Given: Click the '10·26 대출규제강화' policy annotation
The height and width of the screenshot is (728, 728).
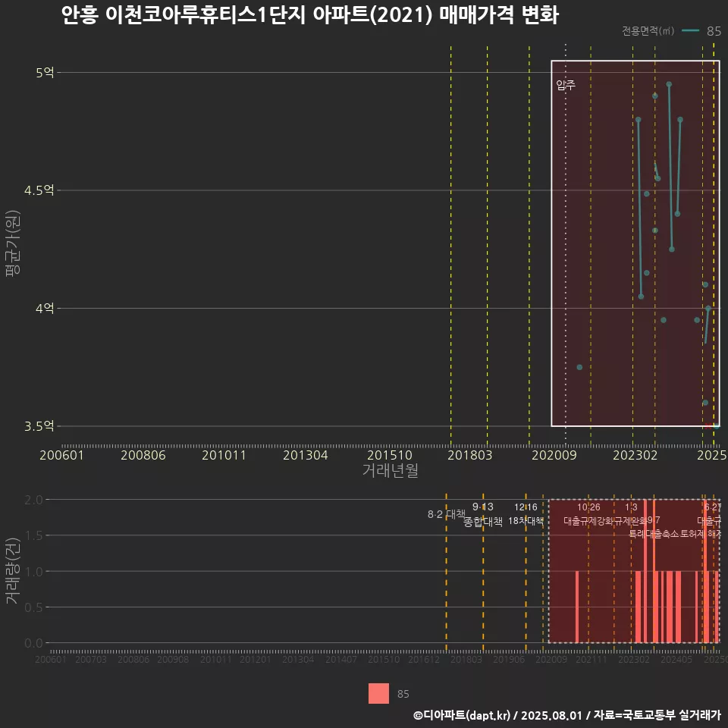Looking at the screenshot, I should 588,514.
